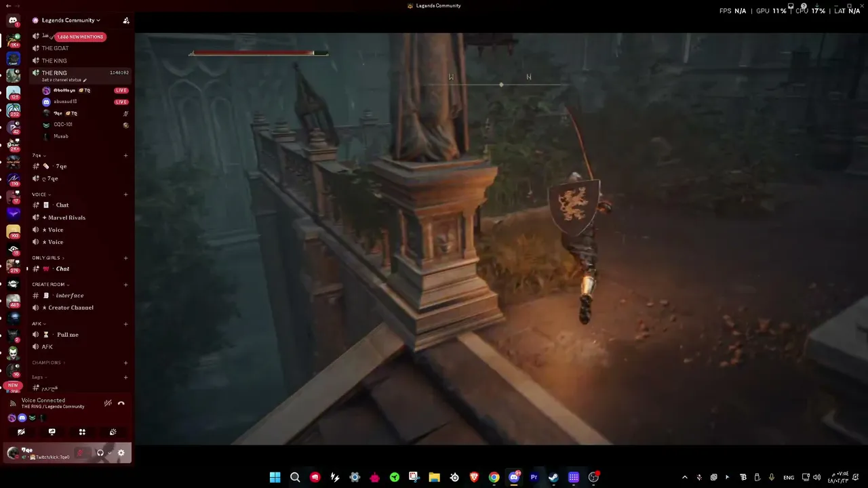Open the taskbar clock and calendar

click(840, 477)
